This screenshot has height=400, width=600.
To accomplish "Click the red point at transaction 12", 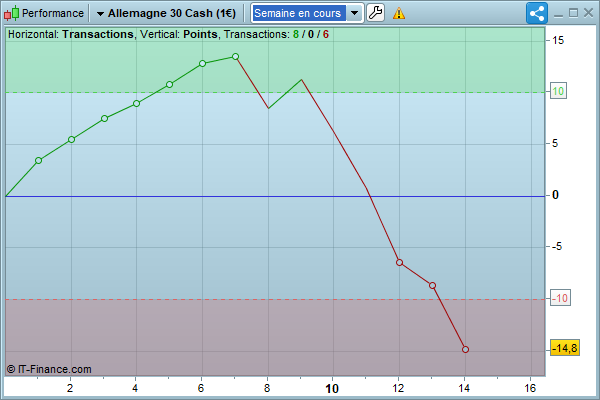I will (399, 263).
